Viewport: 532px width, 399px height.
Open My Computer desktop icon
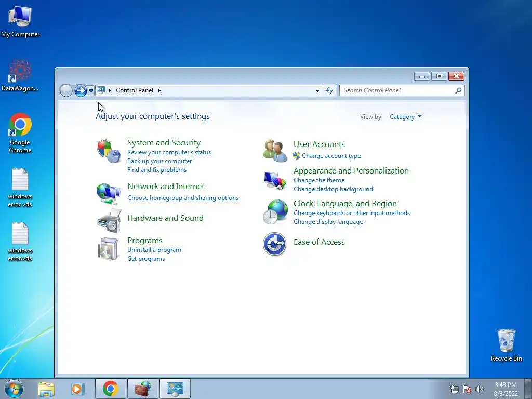click(20, 22)
